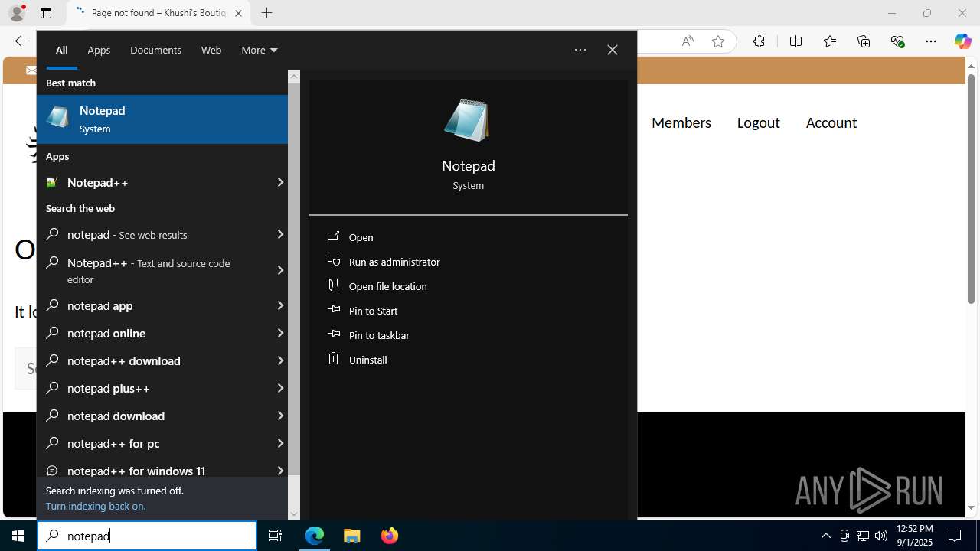Click the Edge profile avatar icon

[x=16, y=13]
